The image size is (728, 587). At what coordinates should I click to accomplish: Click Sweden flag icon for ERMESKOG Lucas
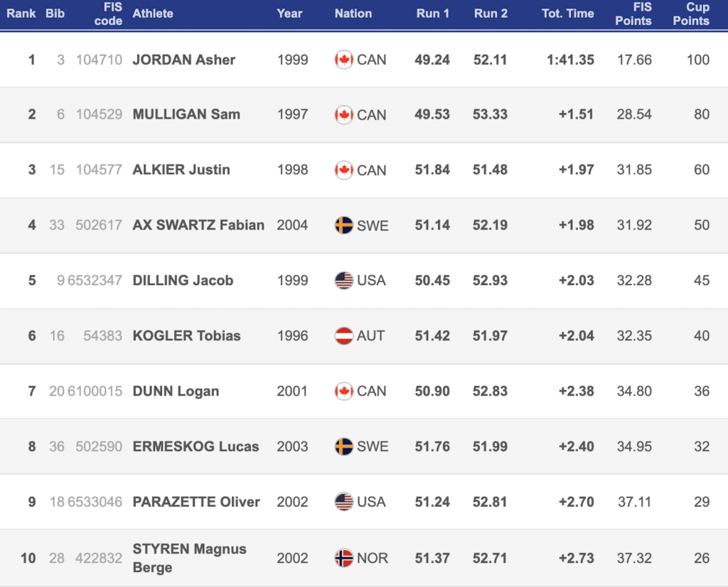344,446
